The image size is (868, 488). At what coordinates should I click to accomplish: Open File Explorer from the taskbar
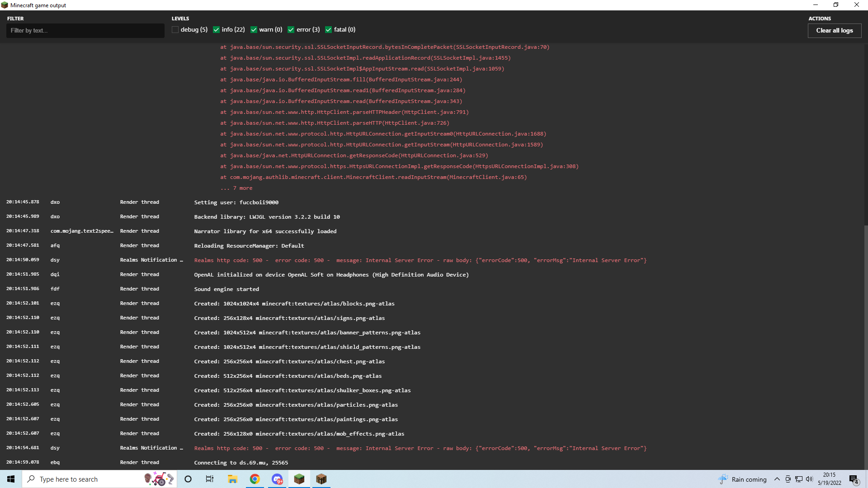[232, 479]
